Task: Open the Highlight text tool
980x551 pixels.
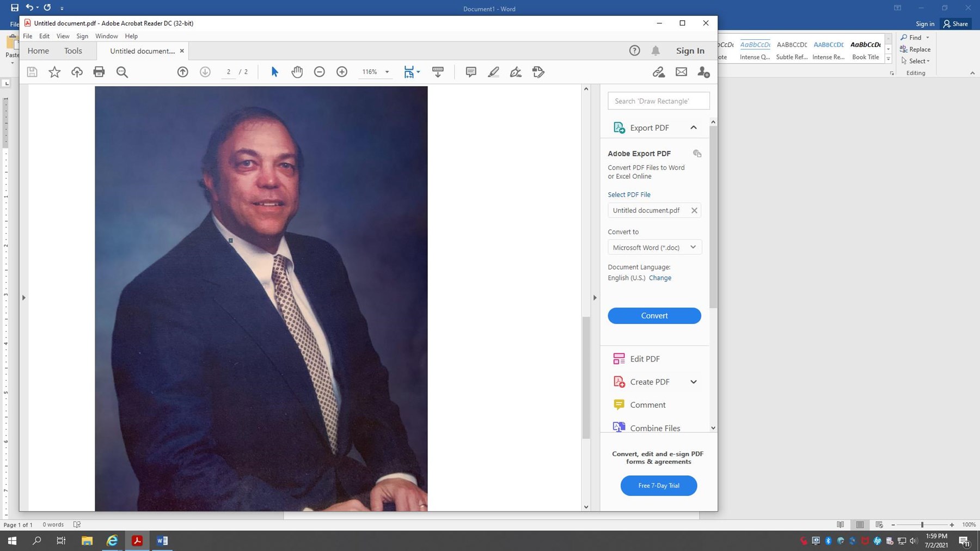Action: (x=493, y=71)
